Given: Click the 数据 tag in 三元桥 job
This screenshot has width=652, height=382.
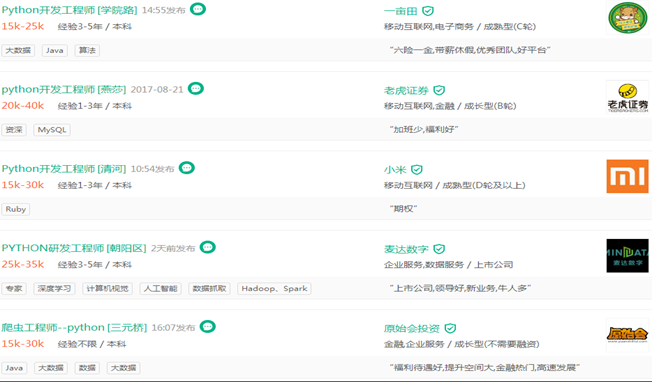Looking at the screenshot, I should [x=87, y=368].
